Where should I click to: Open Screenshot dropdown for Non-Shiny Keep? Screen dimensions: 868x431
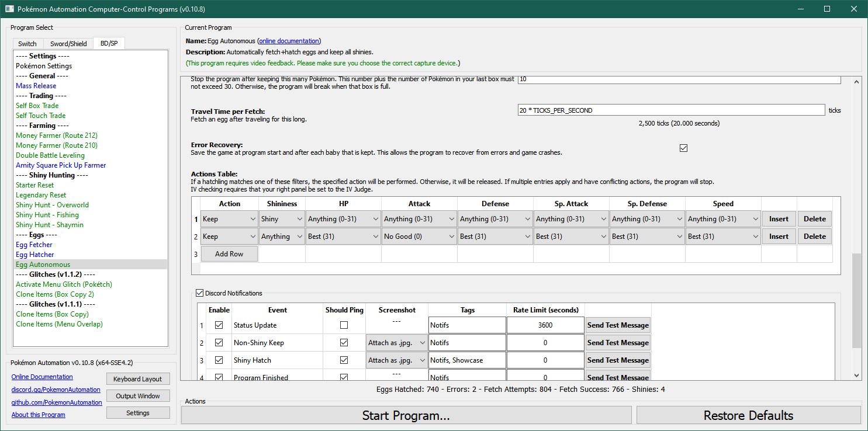pos(397,343)
